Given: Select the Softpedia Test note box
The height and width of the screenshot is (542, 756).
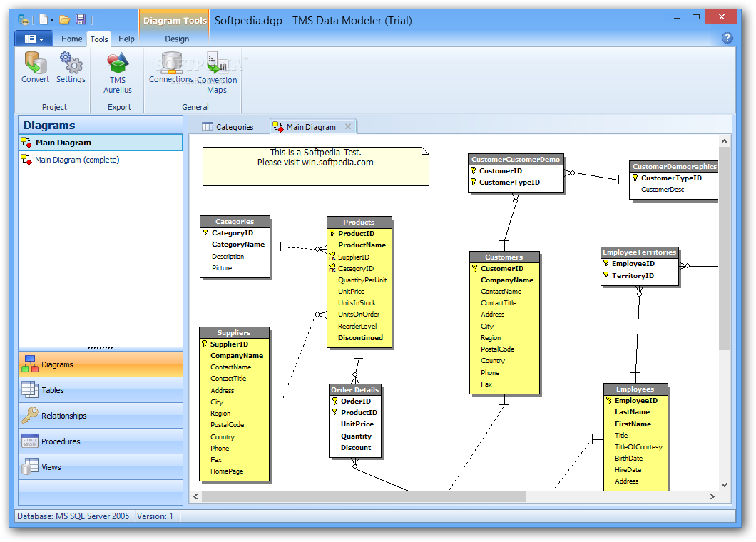Looking at the screenshot, I should (316, 166).
